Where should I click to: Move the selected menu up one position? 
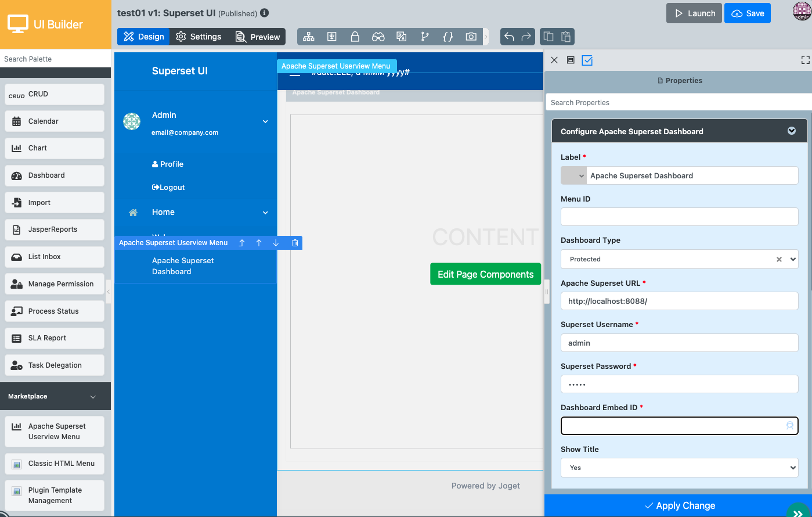[259, 243]
